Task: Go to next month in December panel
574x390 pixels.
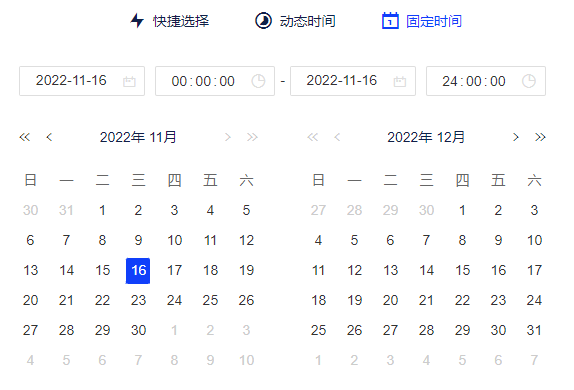Action: [x=516, y=137]
